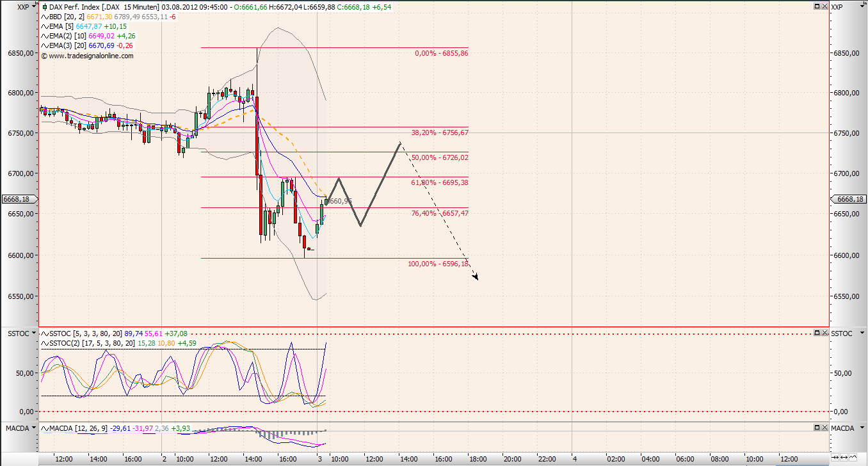The width and height of the screenshot is (868, 466).
Task: Select the SSTOC(2) indicator wavy icon
Action: (x=45, y=342)
